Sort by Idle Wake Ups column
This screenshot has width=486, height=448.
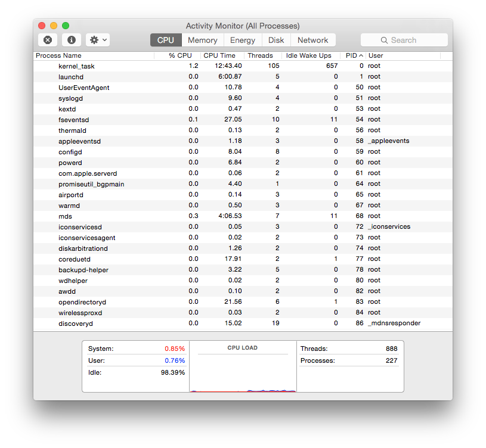[308, 55]
